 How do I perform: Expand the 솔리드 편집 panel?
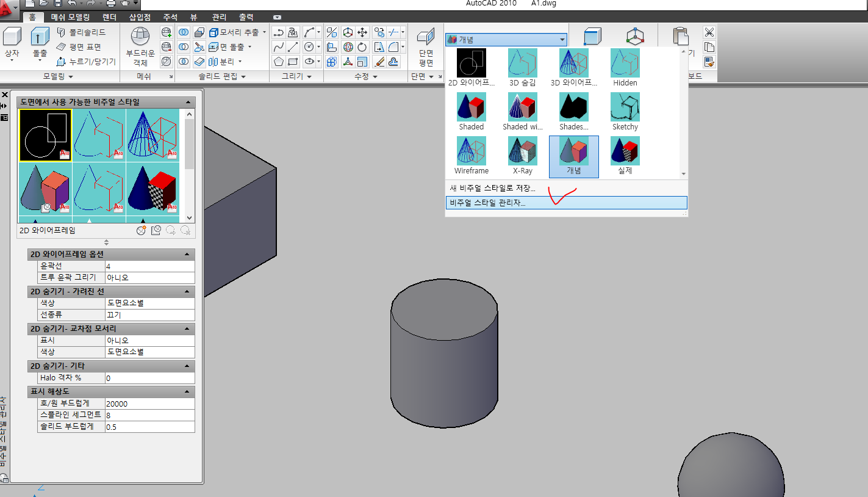point(222,76)
